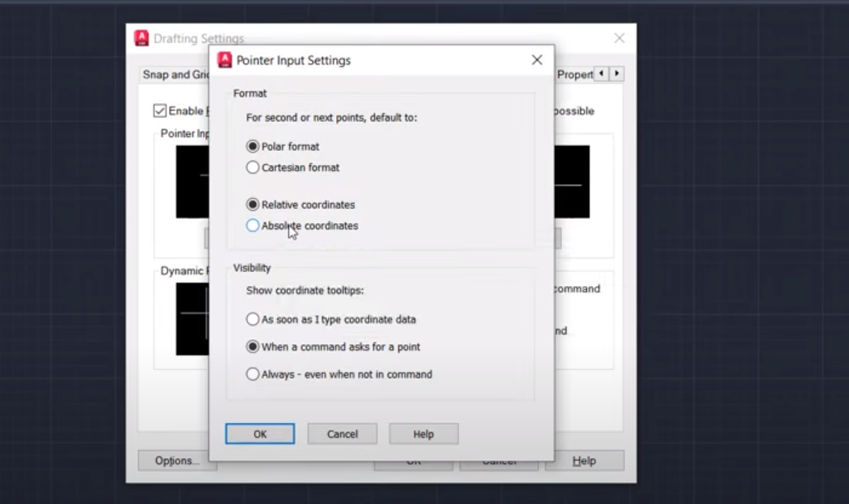Open Help for Pointer Input Settings

[x=423, y=434]
